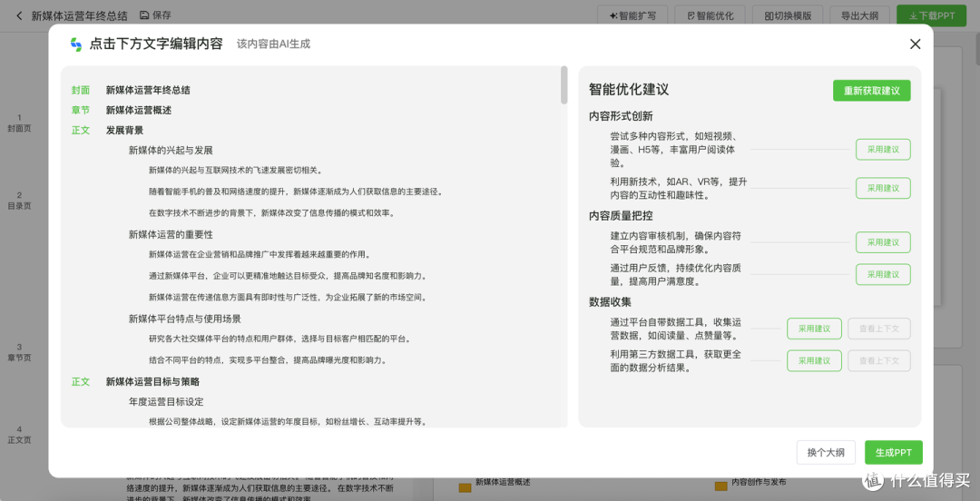980x501 pixels.
Task: Click the 章节 label in the outline
Action: [81, 110]
